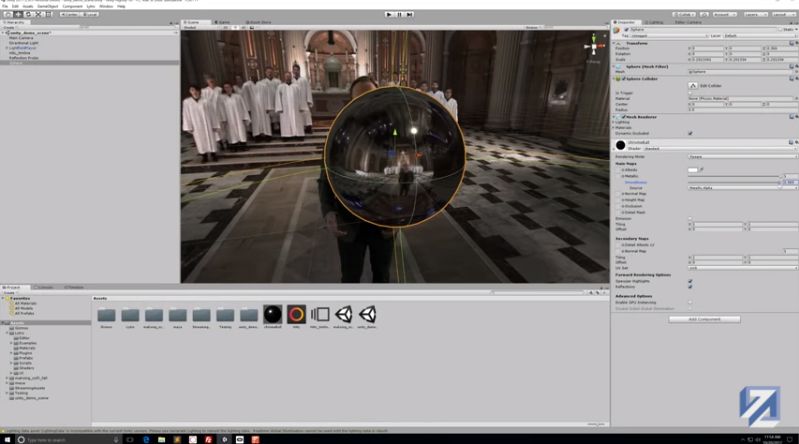Viewport: 799px width, 444px height.
Task: Toggle the Static checkbox in Inspector
Action: pyautogui.click(x=780, y=30)
